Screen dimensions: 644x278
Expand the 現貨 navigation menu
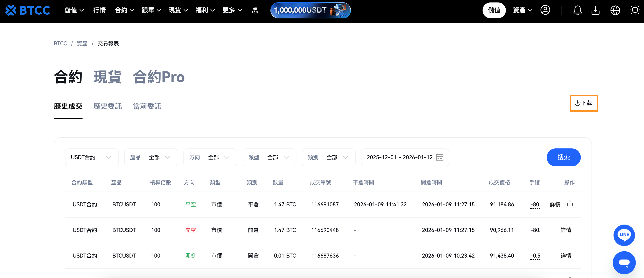[178, 10]
